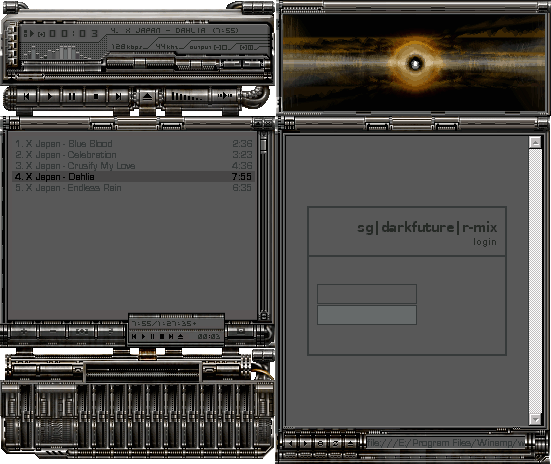Open the playlist Remove (–) menu button
551x464 pixels.
click(53, 331)
